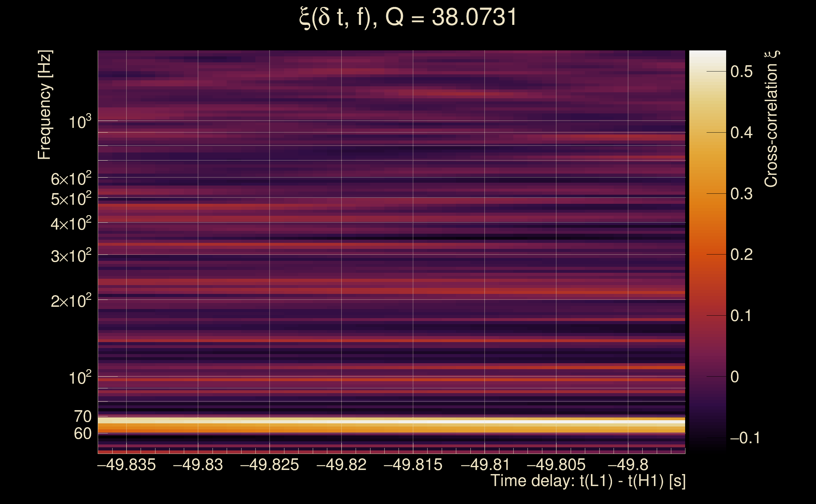Screen dimensions: 816x504
Task: Click the 10³ frequency tick label
Action: (80, 122)
